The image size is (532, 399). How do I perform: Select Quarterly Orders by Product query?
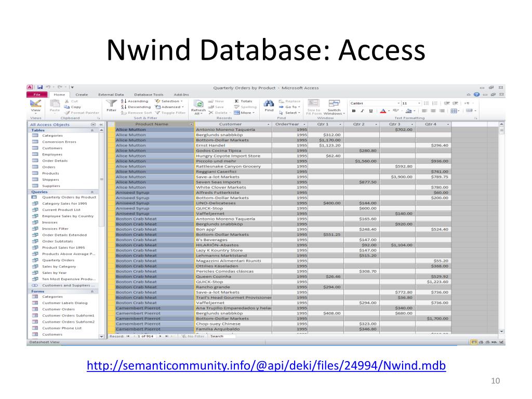69,197
